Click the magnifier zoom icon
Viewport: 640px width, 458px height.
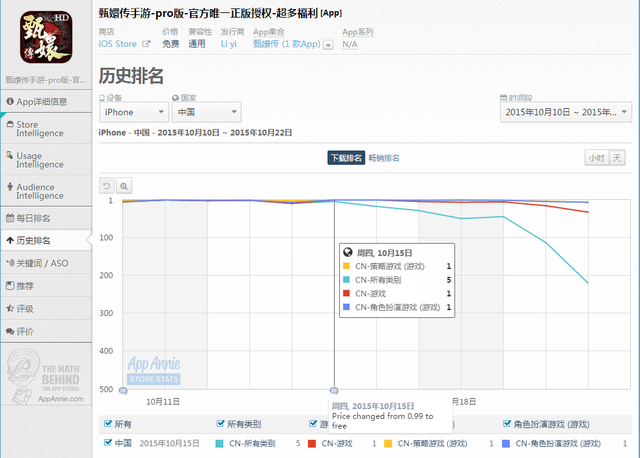coord(124,186)
